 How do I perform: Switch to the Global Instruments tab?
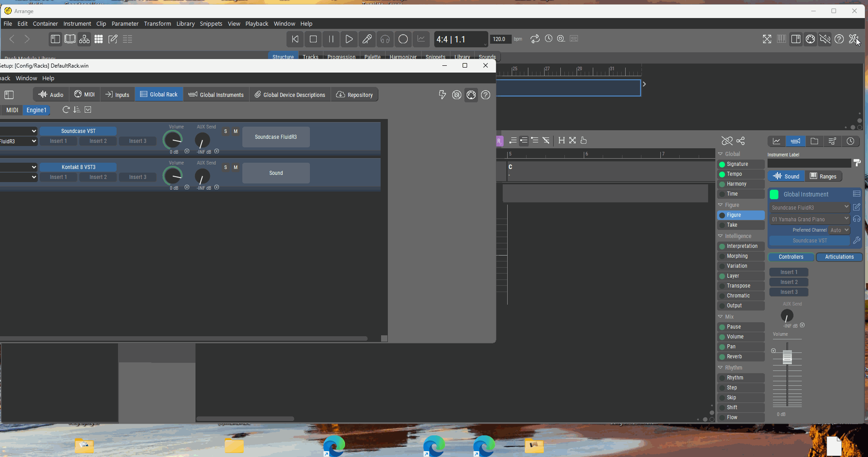[x=216, y=95]
